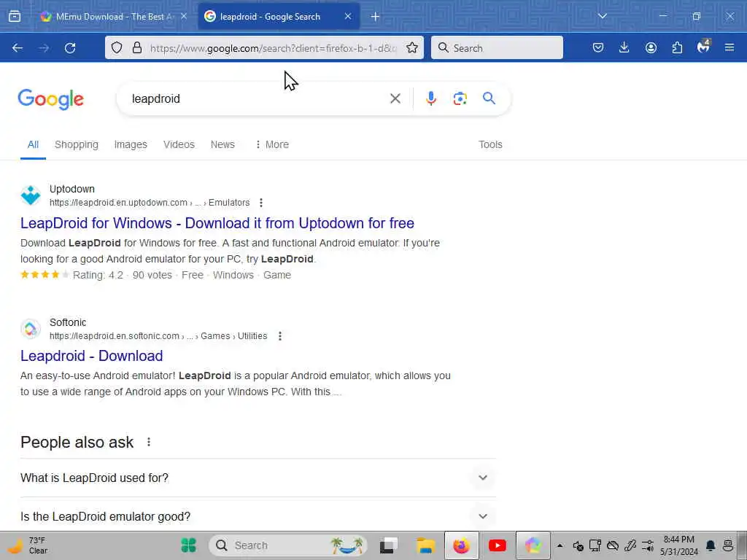Click the Firefox Search box
747x560 pixels.
[497, 48]
